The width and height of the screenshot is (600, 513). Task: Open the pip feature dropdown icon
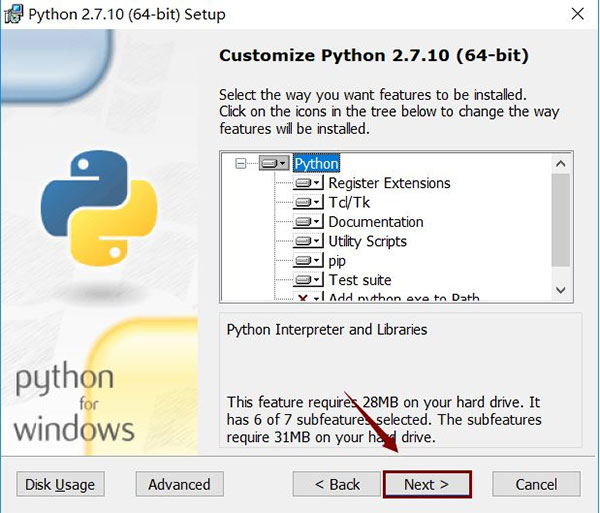click(x=308, y=261)
